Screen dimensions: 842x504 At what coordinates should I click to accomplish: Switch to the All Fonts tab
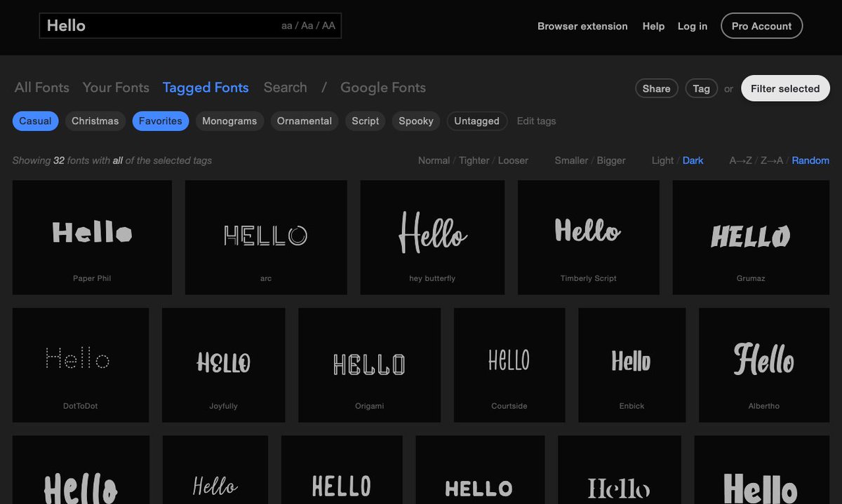[42, 88]
